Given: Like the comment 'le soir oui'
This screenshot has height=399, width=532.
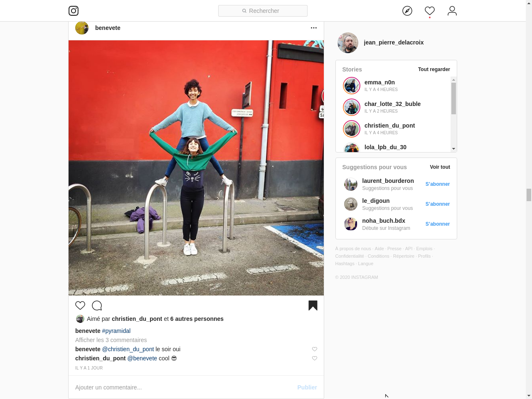Looking at the screenshot, I should click(x=315, y=349).
